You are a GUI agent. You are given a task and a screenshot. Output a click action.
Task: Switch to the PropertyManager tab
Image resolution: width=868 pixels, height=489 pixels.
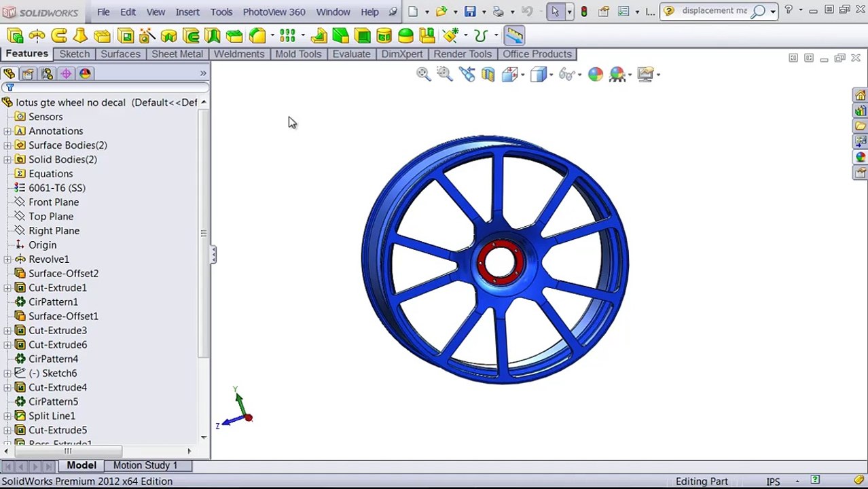tap(28, 73)
